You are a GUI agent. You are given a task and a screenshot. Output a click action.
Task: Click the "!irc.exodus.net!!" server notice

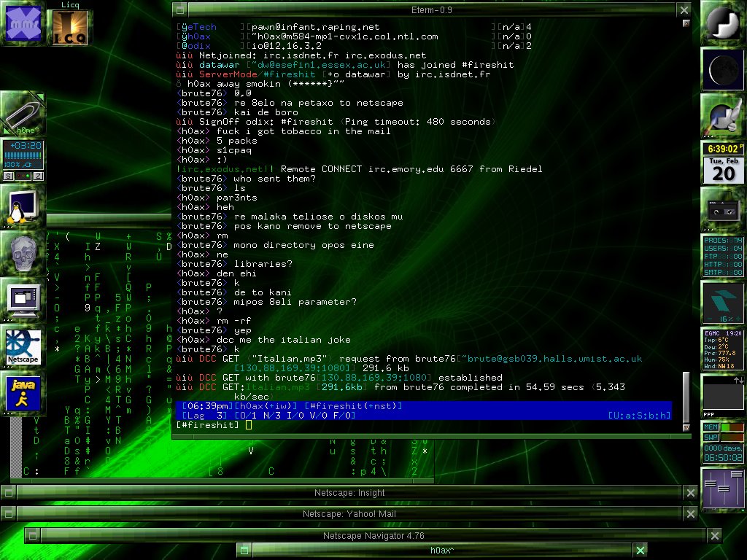pyautogui.click(x=225, y=169)
